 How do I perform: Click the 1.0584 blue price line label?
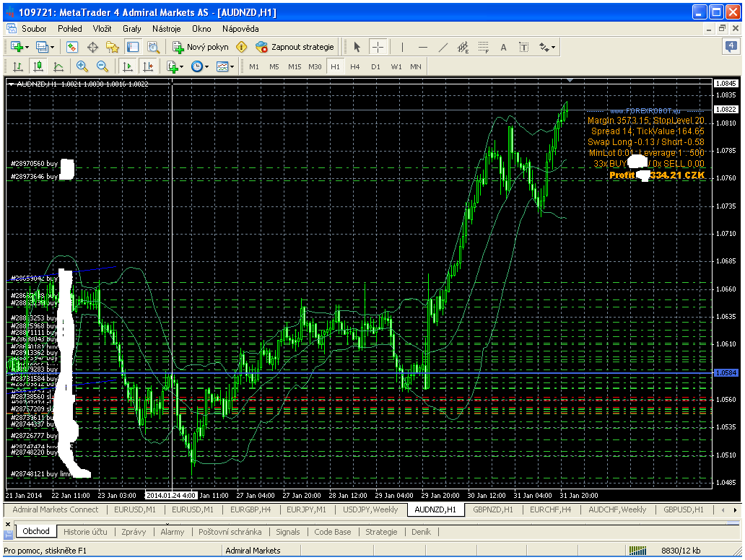click(x=726, y=373)
